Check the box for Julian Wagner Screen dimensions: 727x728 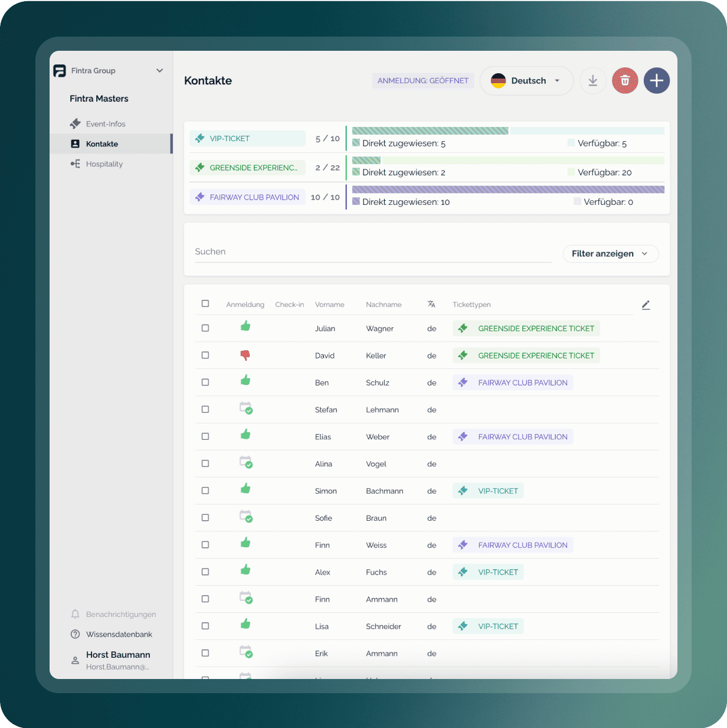pos(205,328)
